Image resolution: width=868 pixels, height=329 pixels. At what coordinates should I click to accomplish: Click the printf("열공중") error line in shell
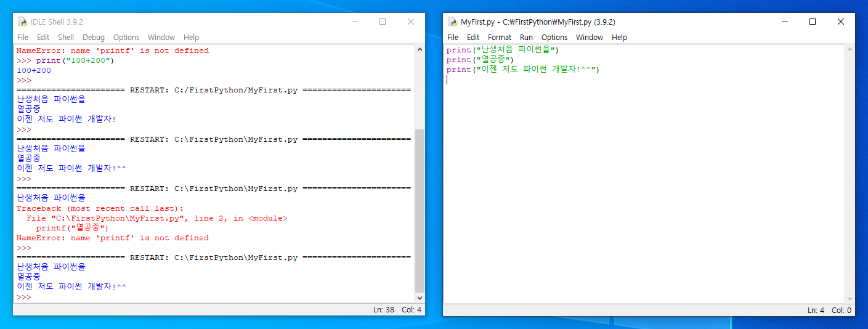(x=72, y=228)
